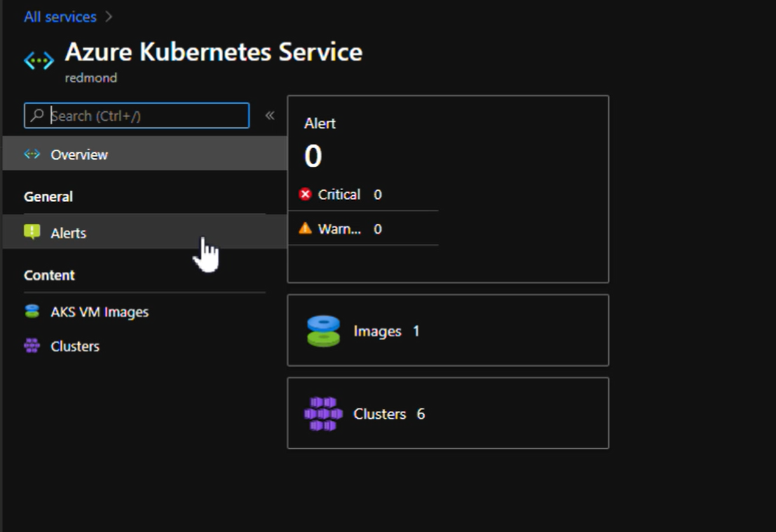Click the Critical alerts count value
The width and height of the screenshot is (776, 532).
point(377,194)
